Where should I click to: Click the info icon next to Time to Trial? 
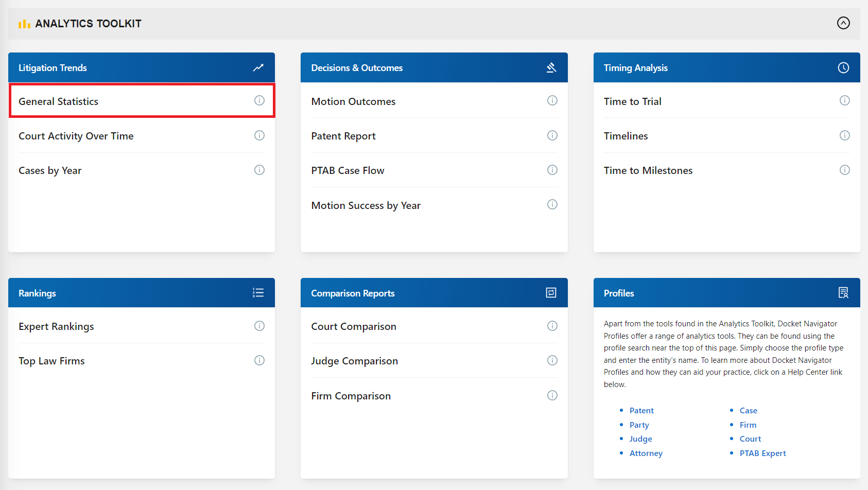tap(845, 100)
